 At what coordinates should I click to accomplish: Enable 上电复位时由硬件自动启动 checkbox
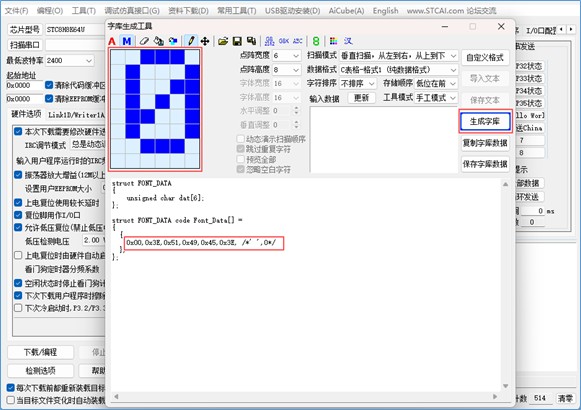tap(18, 255)
